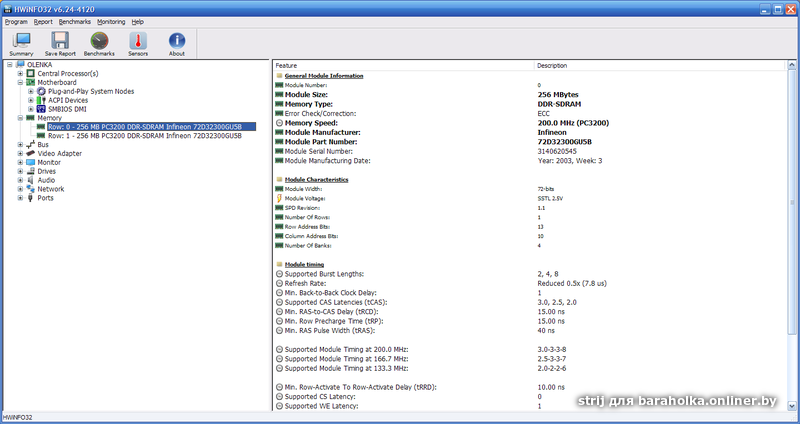Click the Plug-and-Play System Nodes icon
Viewport: 800px width, 424px height.
(x=41, y=91)
